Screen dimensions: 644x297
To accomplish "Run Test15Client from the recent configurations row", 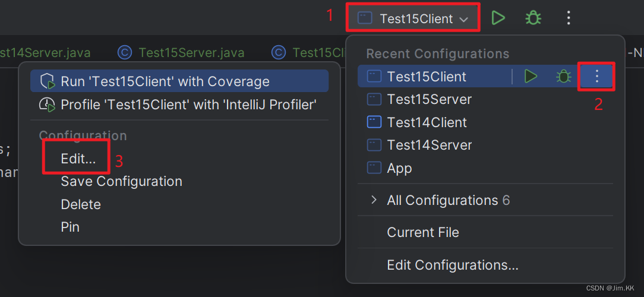I will pyautogui.click(x=531, y=77).
